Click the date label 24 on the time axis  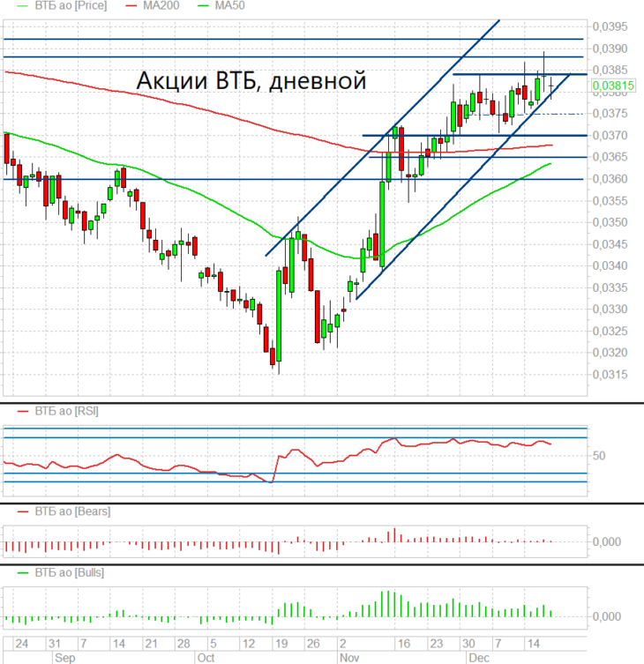point(21,644)
